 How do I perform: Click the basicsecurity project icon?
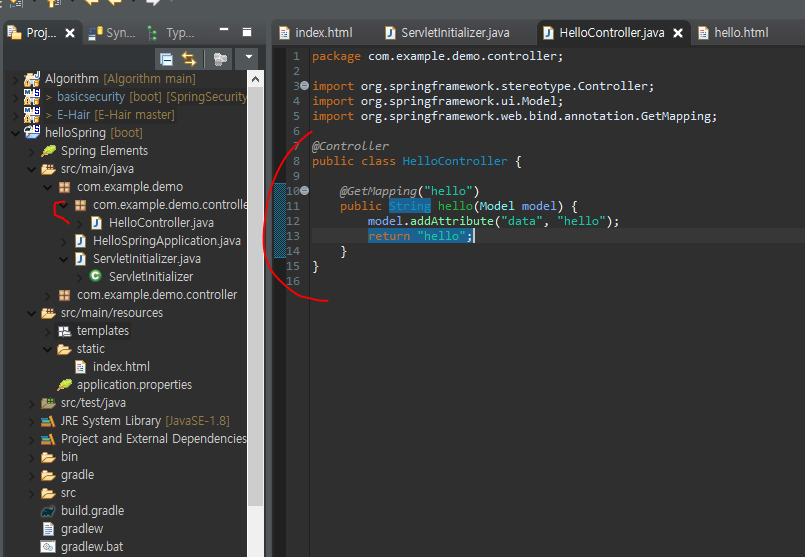click(32, 97)
